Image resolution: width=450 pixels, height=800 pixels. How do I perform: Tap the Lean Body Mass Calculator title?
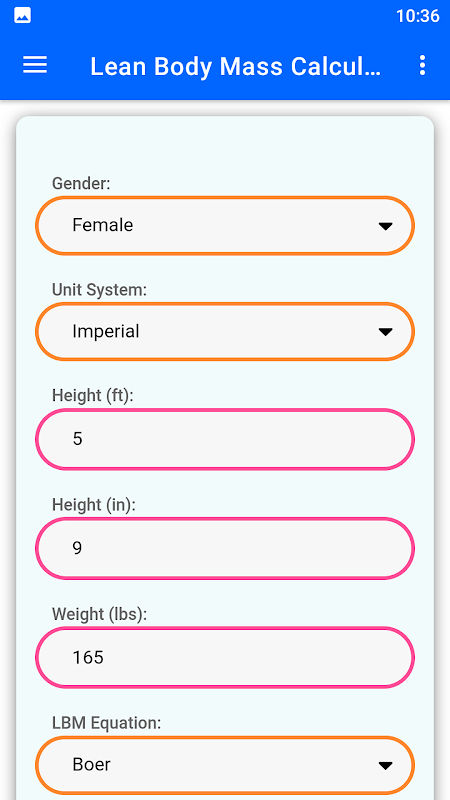[x=235, y=66]
